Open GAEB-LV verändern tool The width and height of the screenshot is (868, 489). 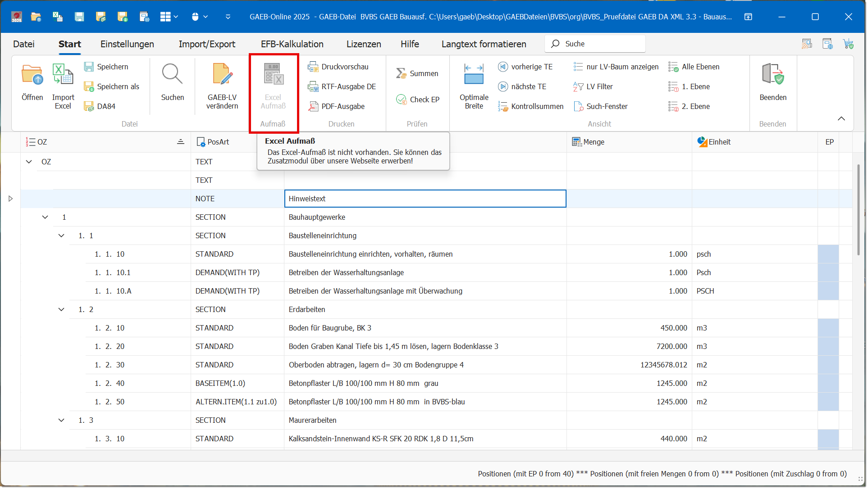(222, 75)
